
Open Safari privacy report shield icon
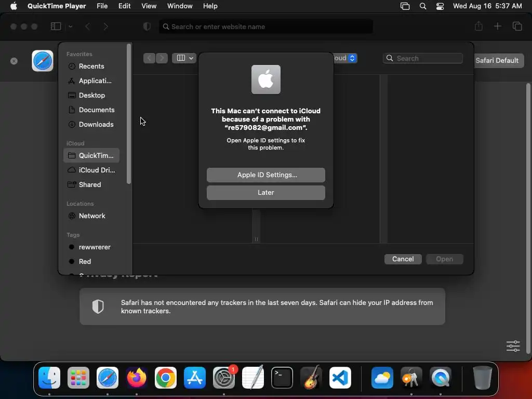pos(147,26)
